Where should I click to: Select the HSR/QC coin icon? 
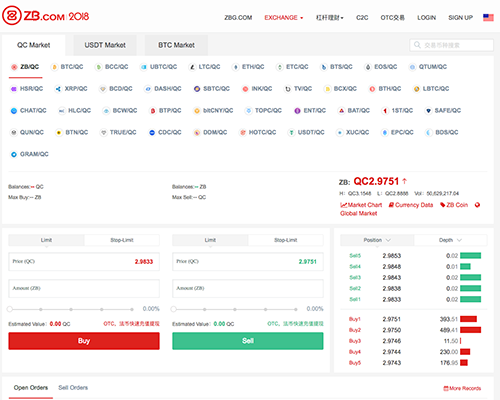coord(14,89)
